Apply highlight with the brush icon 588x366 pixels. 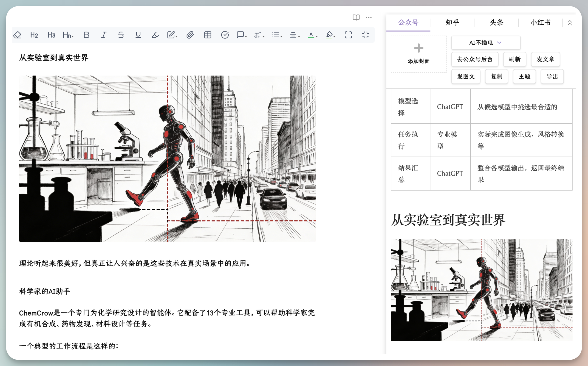155,35
